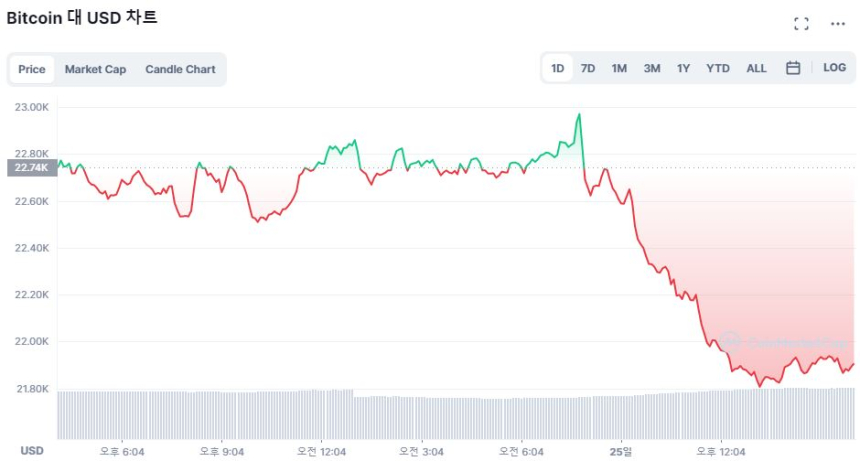Show the ALL time range
The image size is (860, 461).
[x=757, y=68]
